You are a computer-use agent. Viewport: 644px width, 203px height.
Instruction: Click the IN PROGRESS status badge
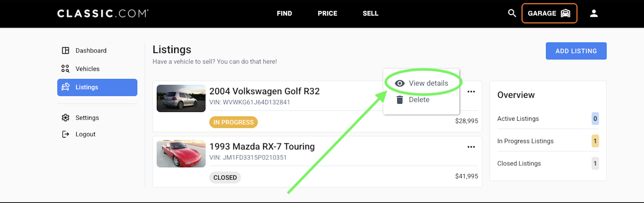click(x=233, y=122)
